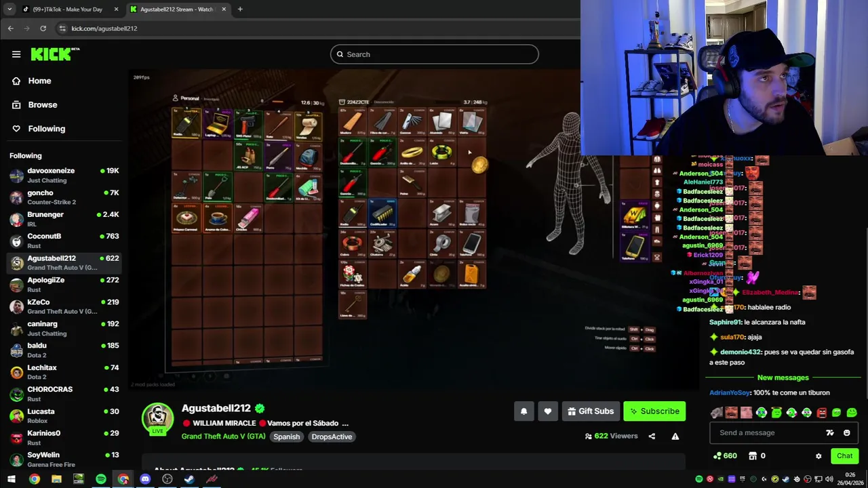Image resolution: width=868 pixels, height=488 pixels.
Task: Click the Kick logo
Action: click(54, 54)
